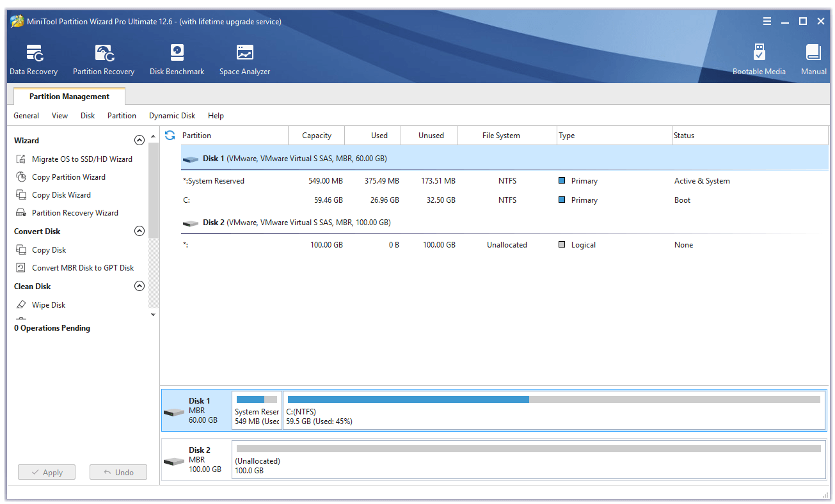The image size is (835, 504).
Task: Open the Data Recovery tool
Action: pos(33,60)
